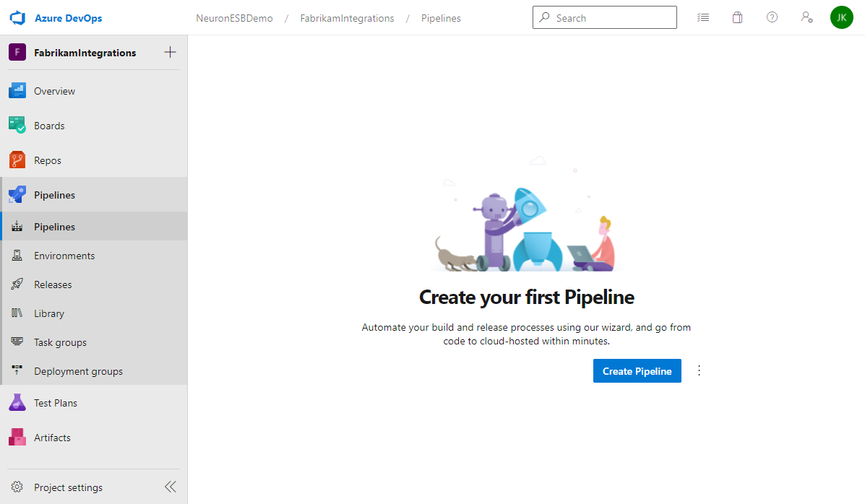Select FabrikamIntegrations project name
This screenshot has height=504, width=865.
tap(85, 53)
